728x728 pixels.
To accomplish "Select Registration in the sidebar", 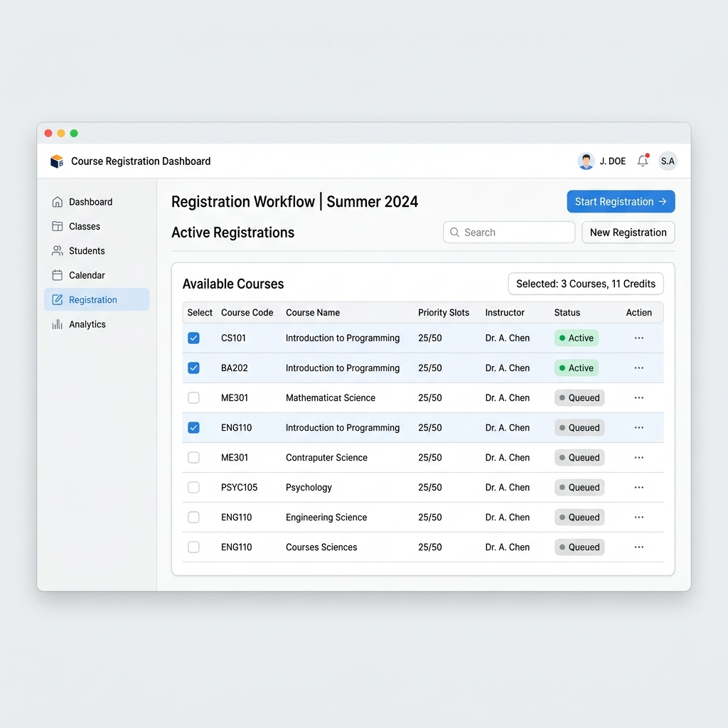I will tap(97, 299).
